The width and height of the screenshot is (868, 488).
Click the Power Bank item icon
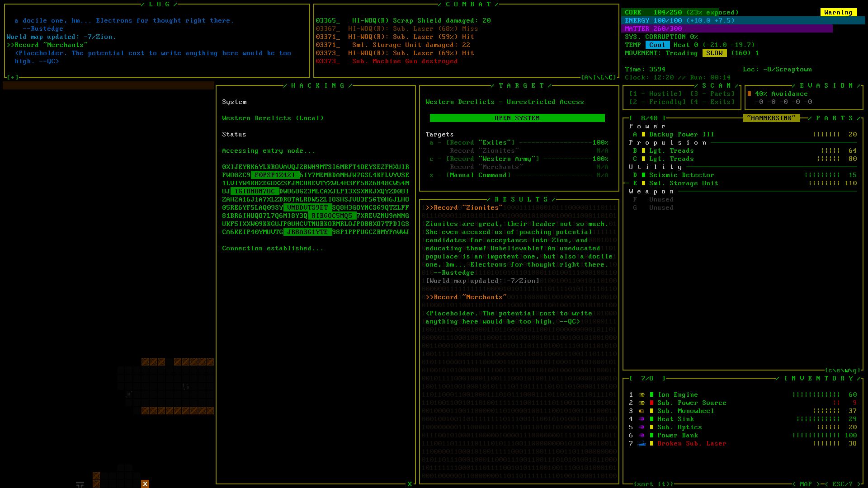tap(641, 435)
